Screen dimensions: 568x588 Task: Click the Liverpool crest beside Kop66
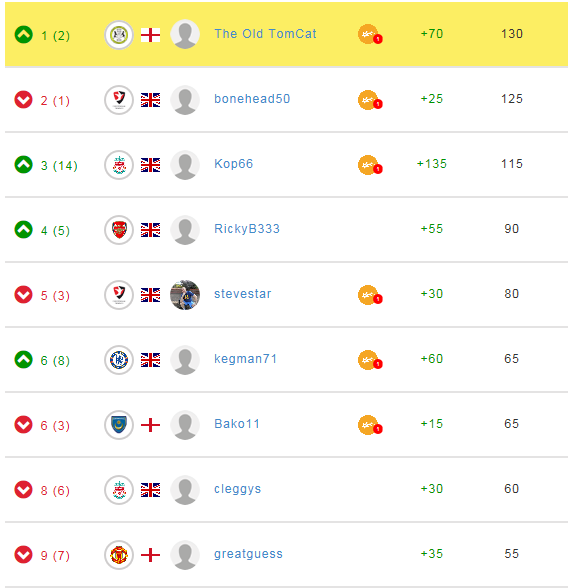coord(119,165)
